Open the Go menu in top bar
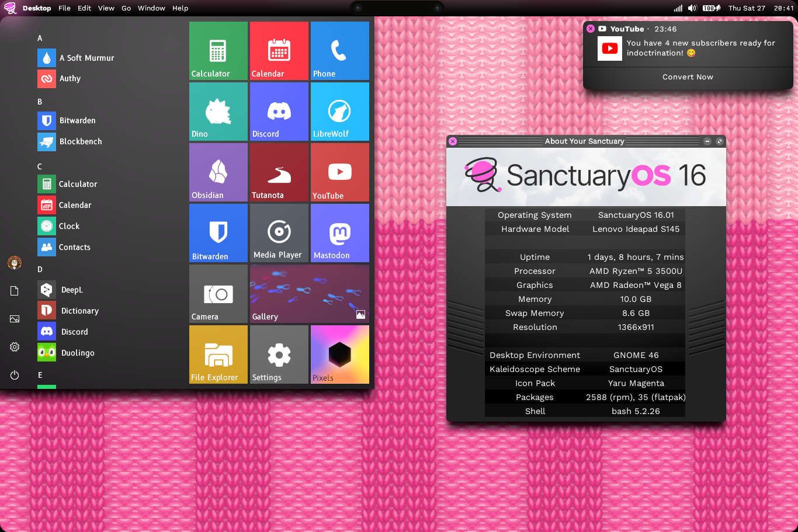Viewport: 798px width, 532px height. click(x=126, y=8)
